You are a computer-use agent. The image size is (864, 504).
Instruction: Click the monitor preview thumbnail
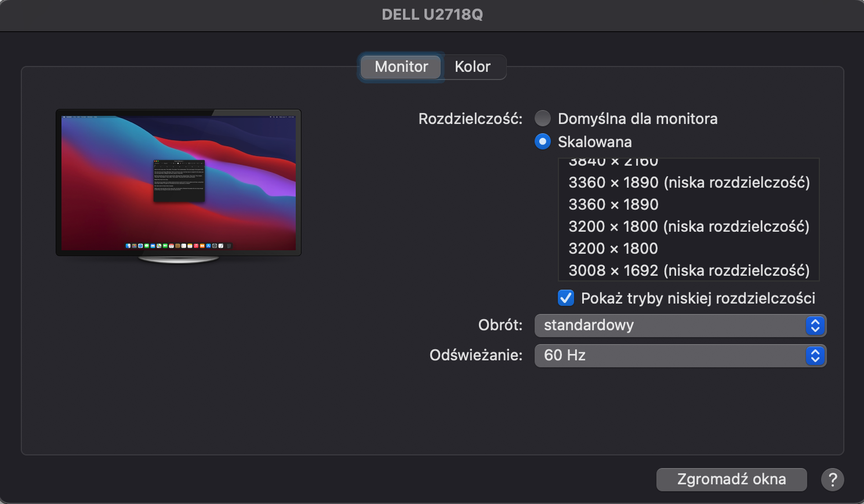(x=179, y=185)
